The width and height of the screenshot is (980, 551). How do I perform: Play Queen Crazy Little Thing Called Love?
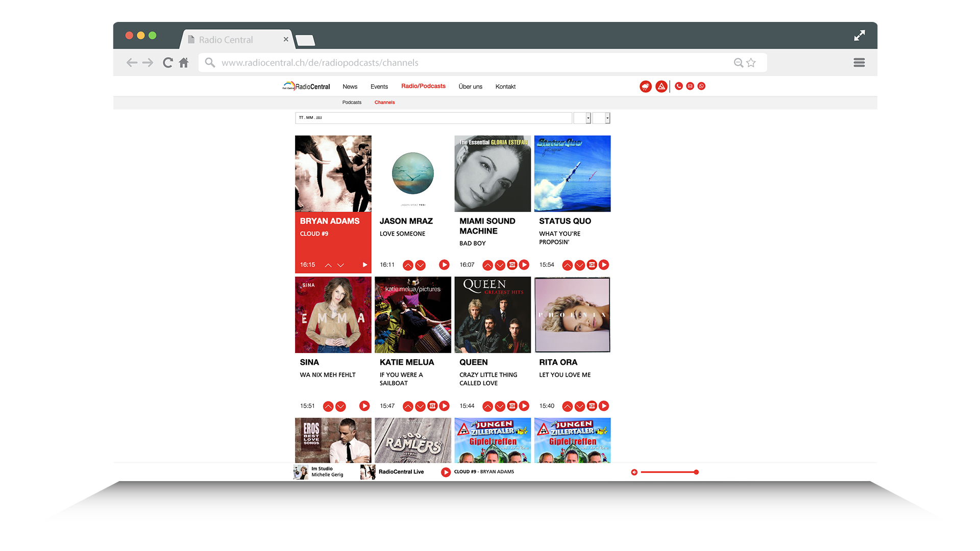(524, 406)
